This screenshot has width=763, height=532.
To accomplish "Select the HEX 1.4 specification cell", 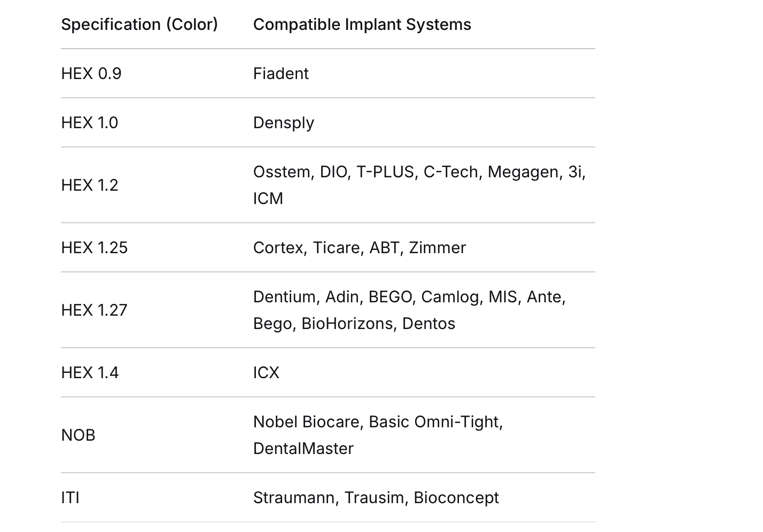I will (x=90, y=373).
